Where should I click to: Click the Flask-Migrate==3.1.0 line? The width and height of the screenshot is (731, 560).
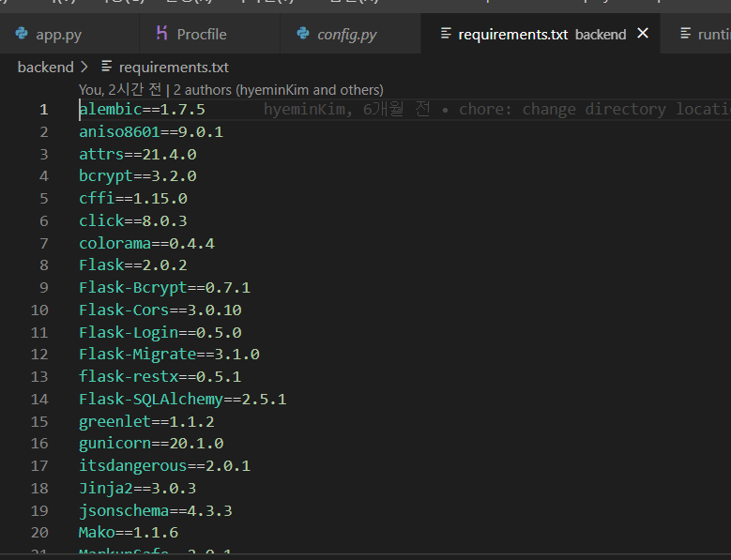(169, 355)
